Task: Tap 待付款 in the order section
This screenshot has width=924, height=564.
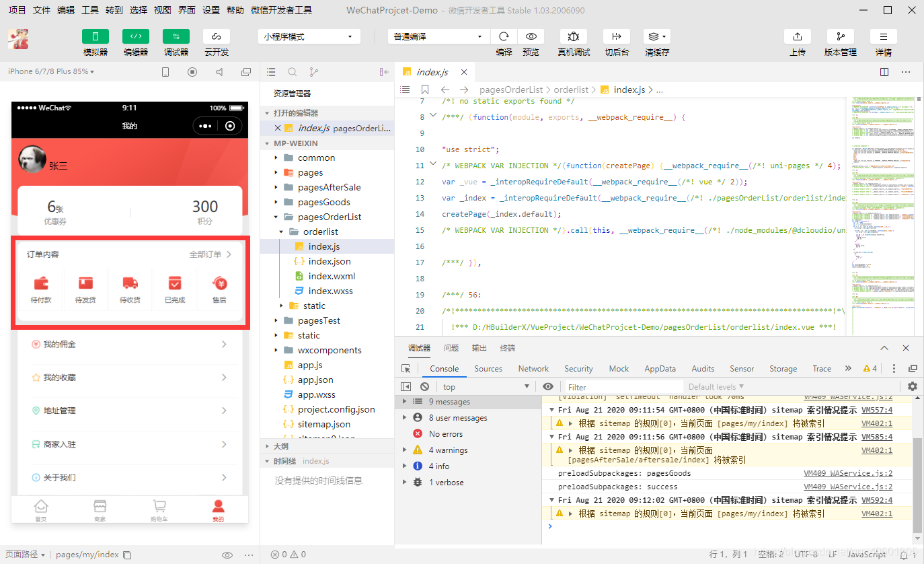Action: click(41, 289)
